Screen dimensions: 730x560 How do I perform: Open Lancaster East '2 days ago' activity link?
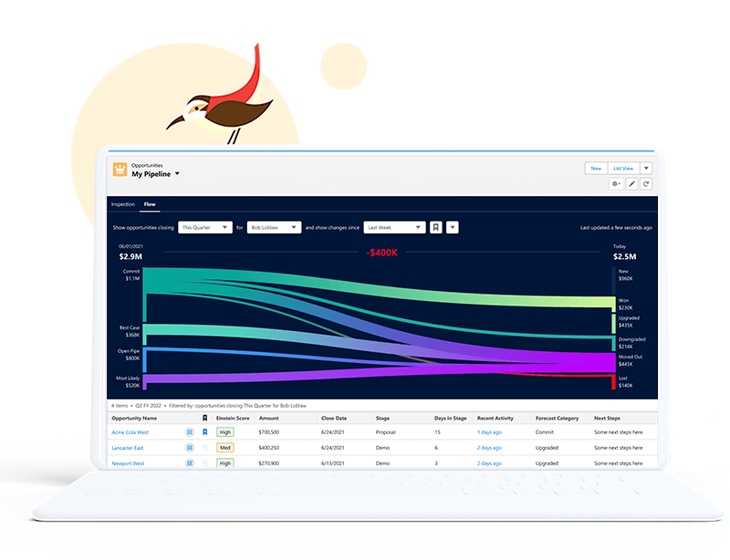tap(489, 448)
